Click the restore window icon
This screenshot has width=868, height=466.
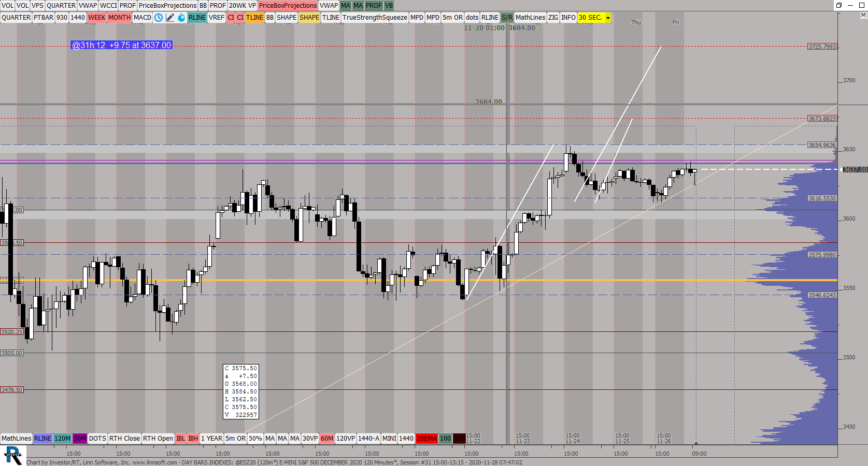839,5
